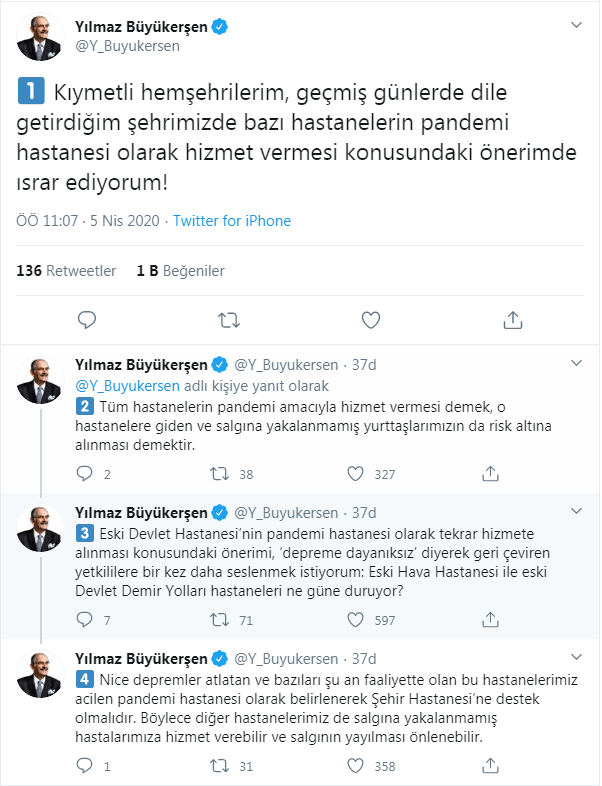602x786 pixels.
Task: Retweet tweet 3 with 71 retweets
Action: point(220,620)
